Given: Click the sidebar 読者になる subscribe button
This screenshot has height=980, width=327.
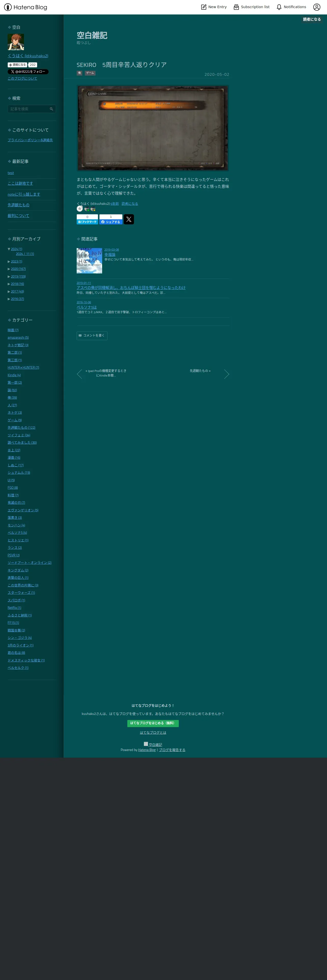Looking at the screenshot, I should coord(18,65).
